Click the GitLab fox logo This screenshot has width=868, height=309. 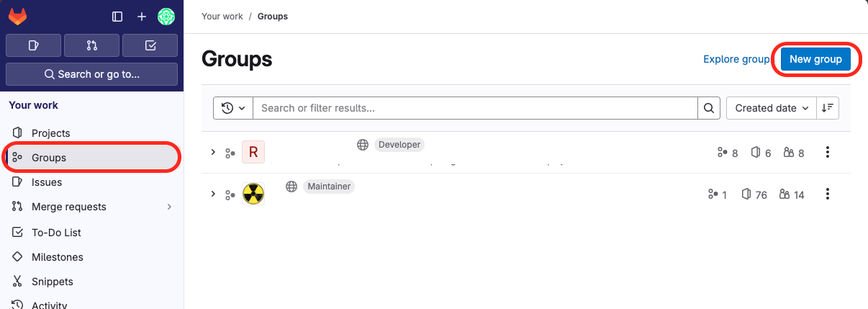pos(17,17)
